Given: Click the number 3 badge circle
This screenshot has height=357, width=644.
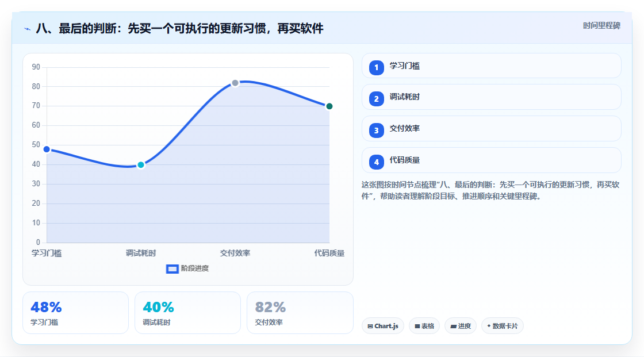Looking at the screenshot, I should [376, 130].
